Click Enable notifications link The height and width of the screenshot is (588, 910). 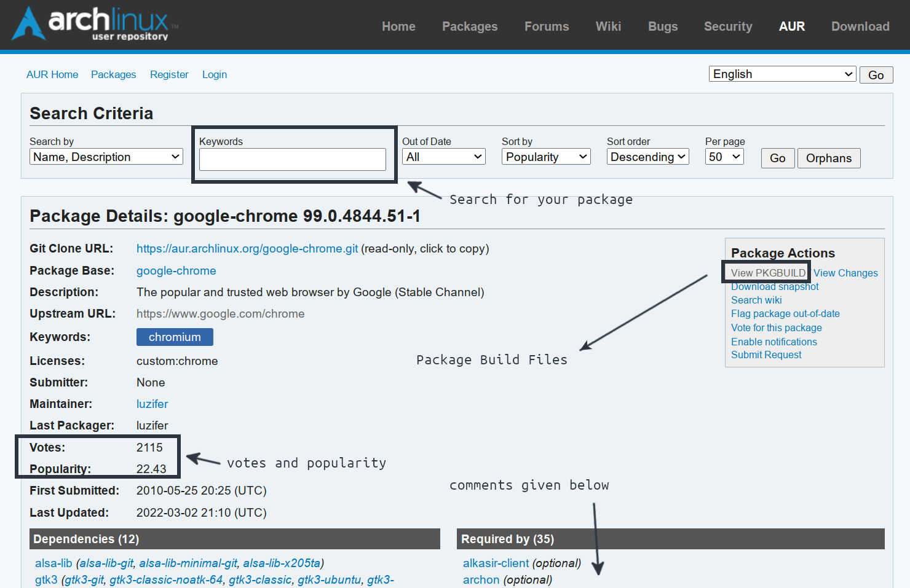coord(774,342)
